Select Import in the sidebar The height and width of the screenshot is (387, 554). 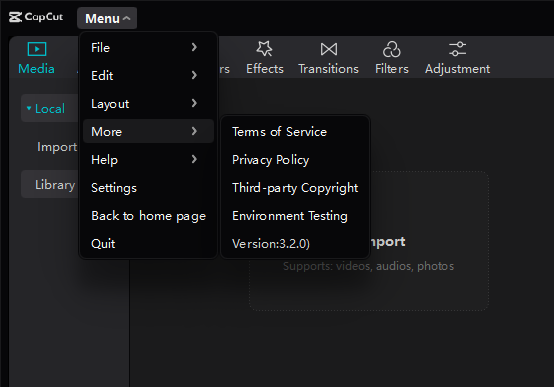pyautogui.click(x=57, y=147)
